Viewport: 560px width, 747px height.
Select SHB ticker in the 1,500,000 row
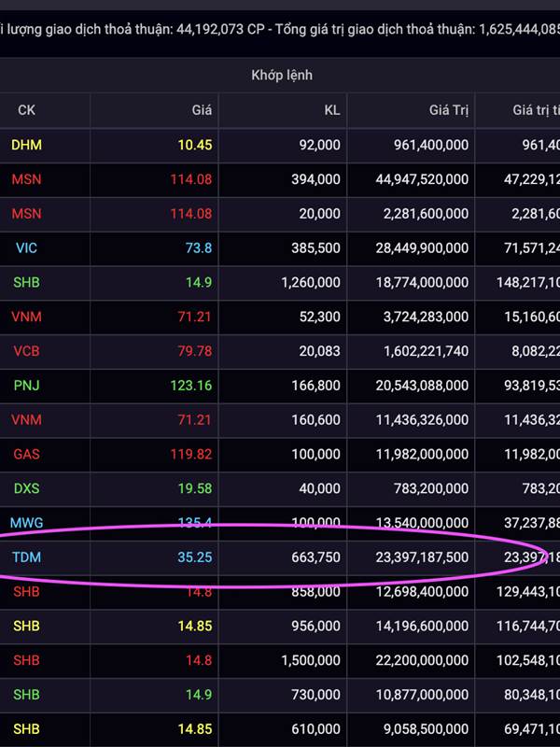27,660
